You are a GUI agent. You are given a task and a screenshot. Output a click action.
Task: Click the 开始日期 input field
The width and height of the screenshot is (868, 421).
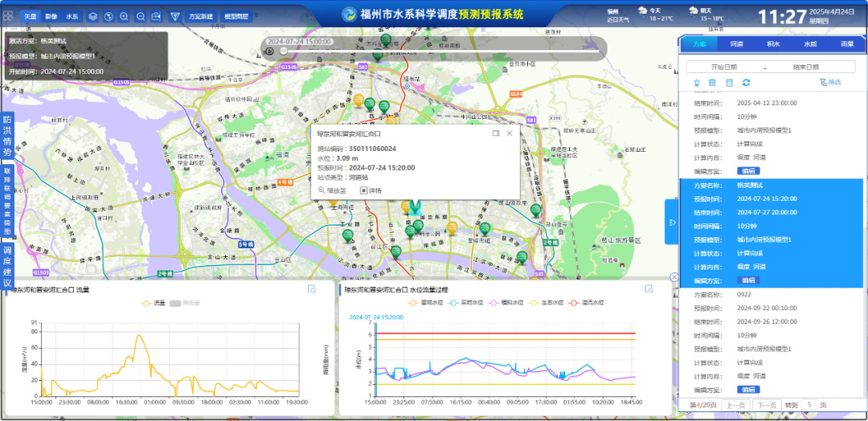click(723, 67)
